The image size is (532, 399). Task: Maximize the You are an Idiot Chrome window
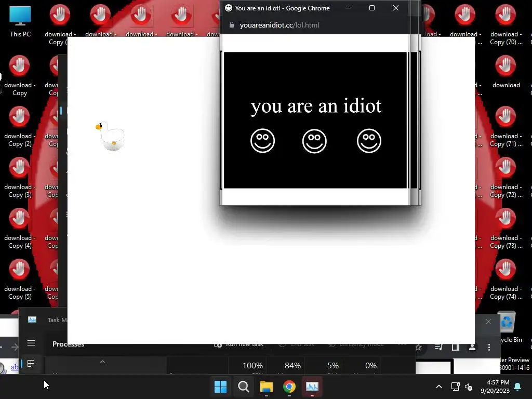pos(372,8)
